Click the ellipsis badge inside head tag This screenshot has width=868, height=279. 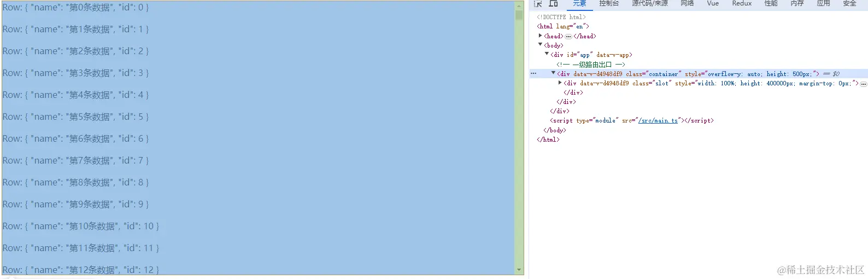tap(568, 37)
